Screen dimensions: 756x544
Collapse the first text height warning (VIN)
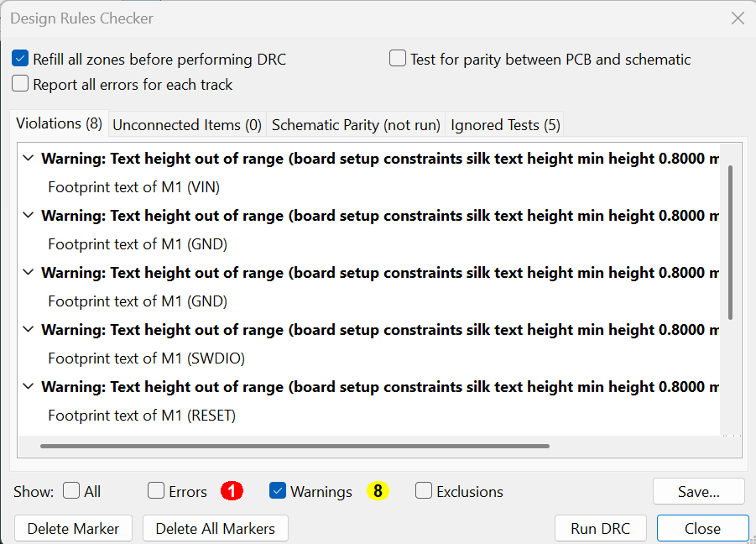point(29,159)
